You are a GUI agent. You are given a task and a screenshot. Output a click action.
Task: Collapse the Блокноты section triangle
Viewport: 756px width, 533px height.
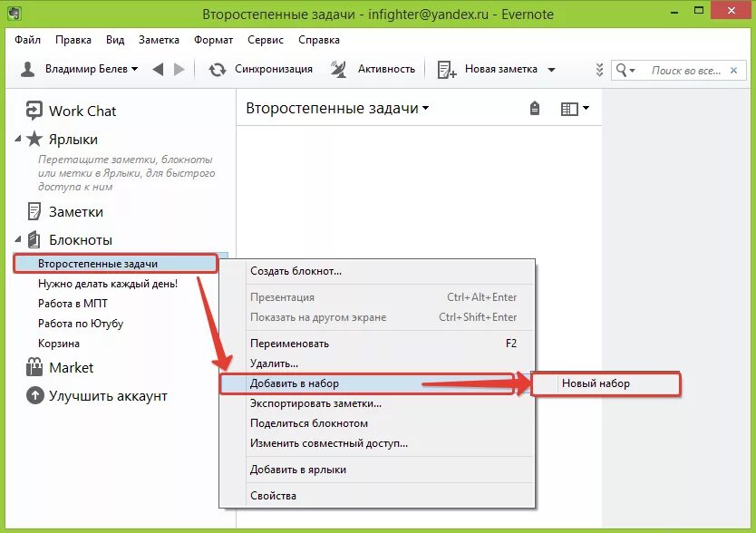(18, 238)
